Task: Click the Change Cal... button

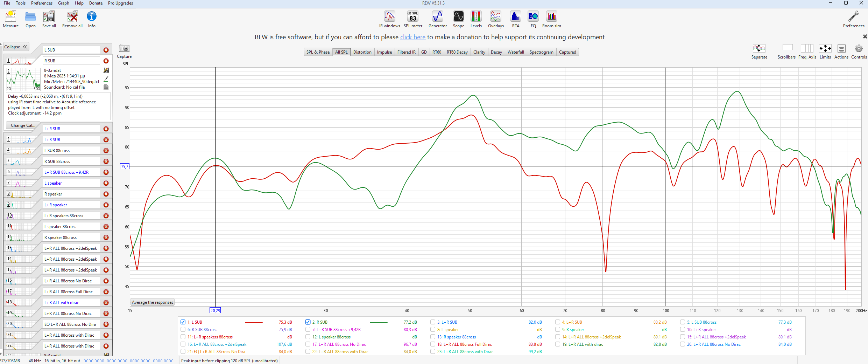Action: pyautogui.click(x=23, y=125)
